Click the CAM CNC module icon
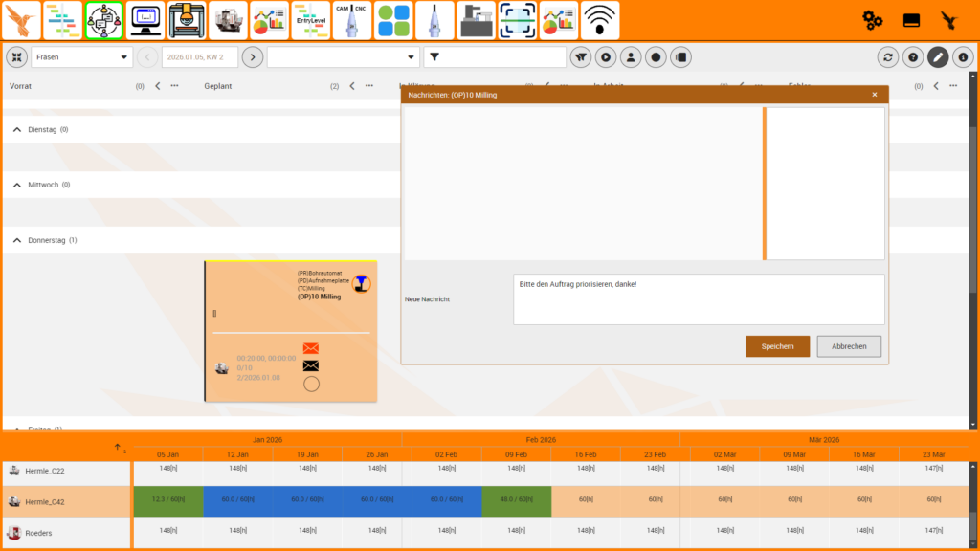This screenshot has width=980, height=551. 351,20
